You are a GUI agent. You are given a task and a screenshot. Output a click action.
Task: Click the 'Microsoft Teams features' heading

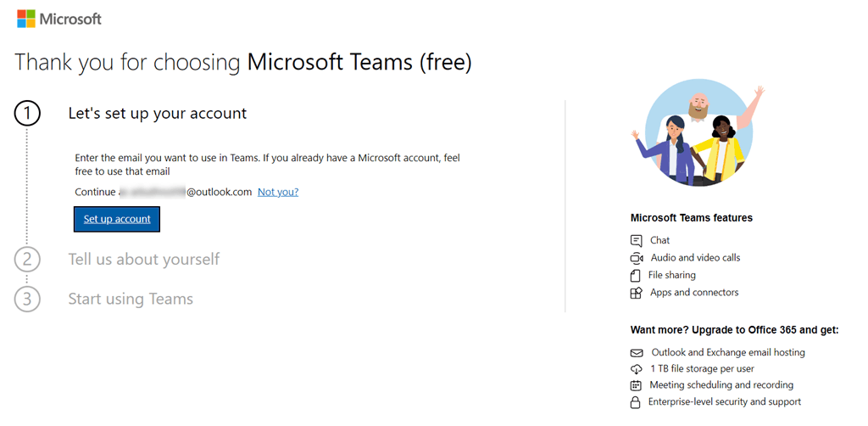click(691, 218)
